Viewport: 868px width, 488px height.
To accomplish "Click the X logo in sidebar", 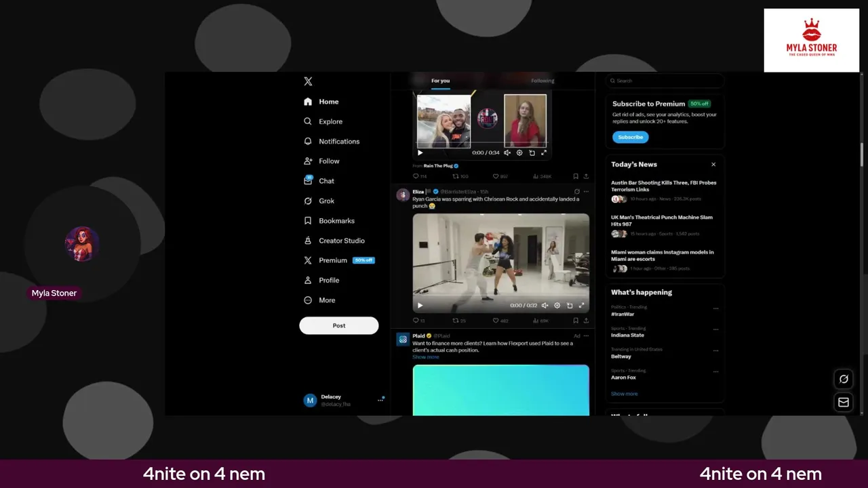I will coord(308,81).
